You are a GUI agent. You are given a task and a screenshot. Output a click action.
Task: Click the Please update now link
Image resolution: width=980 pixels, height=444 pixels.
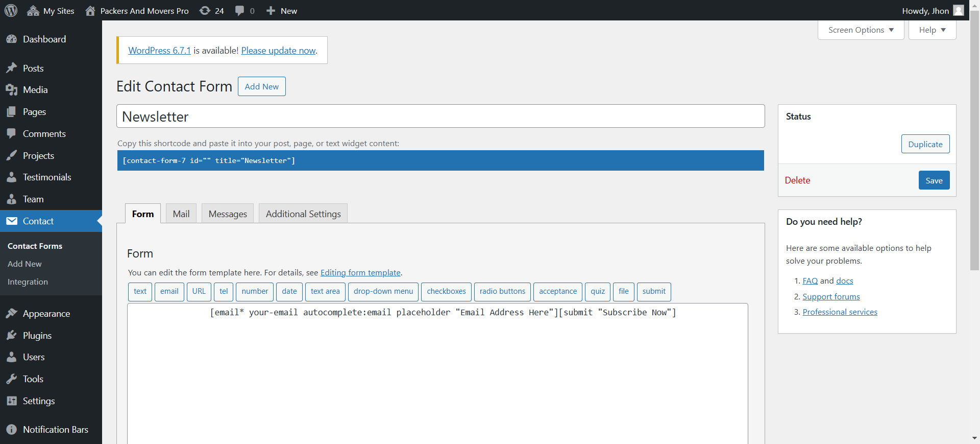278,51
